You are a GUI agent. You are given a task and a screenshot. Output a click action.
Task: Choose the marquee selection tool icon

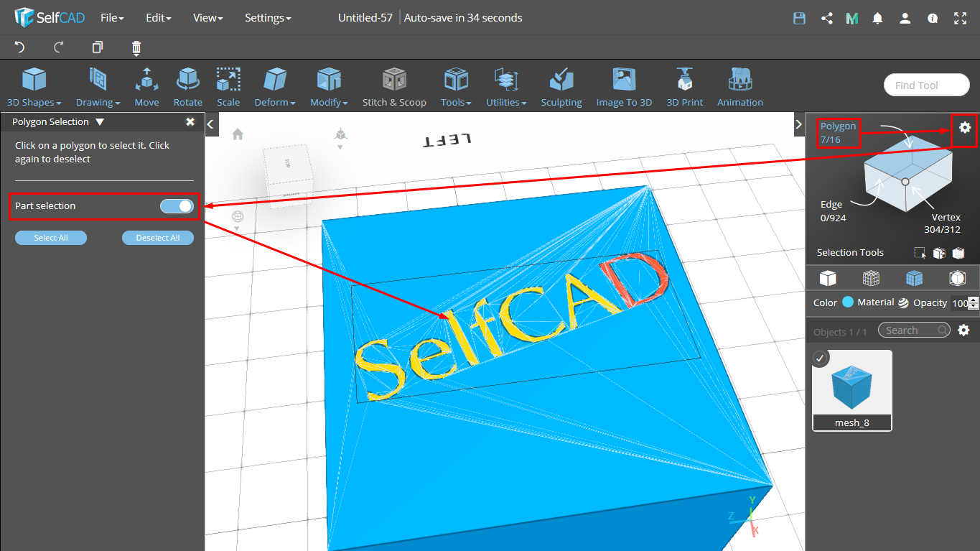(920, 253)
